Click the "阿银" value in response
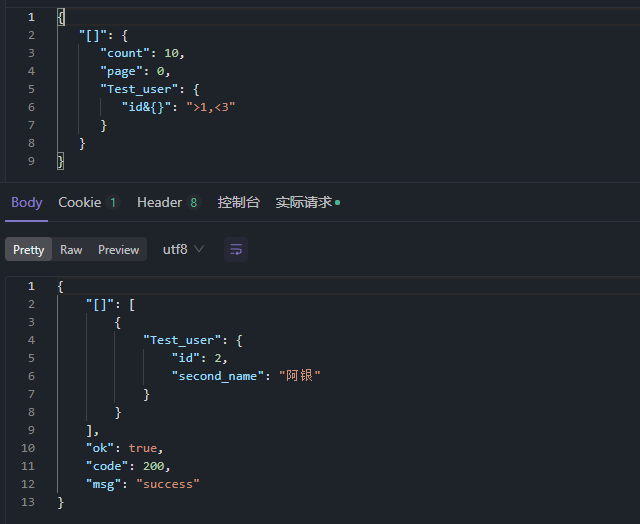 click(x=300, y=376)
